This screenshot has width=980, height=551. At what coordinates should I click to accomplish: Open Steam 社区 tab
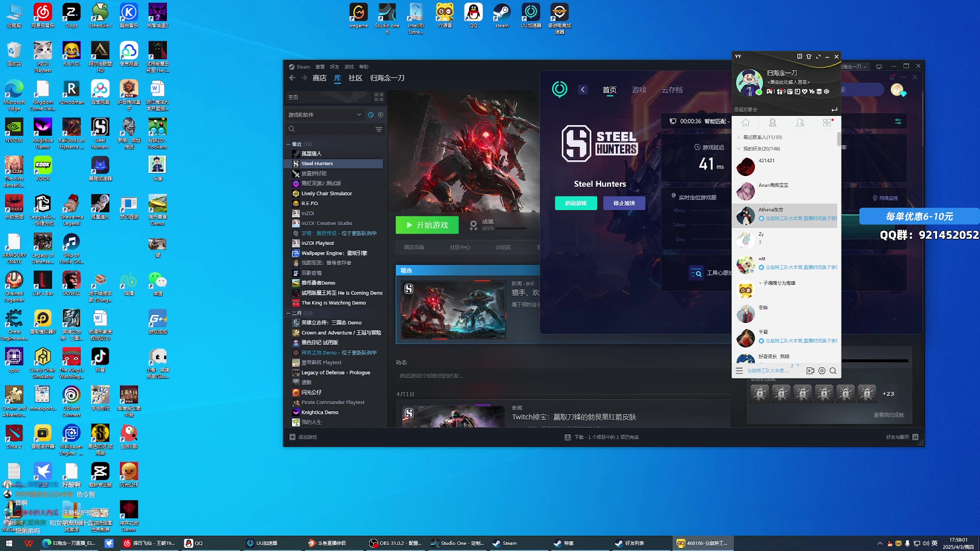click(x=355, y=78)
